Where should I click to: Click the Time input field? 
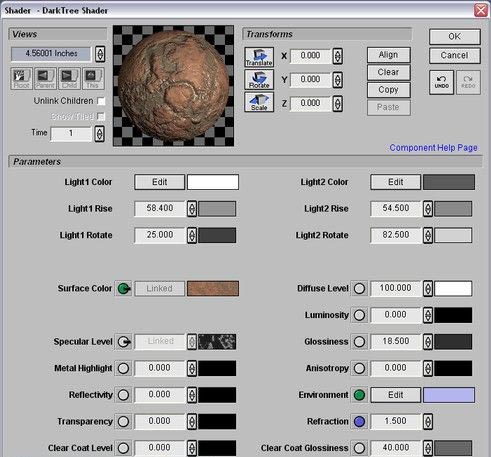coord(71,134)
